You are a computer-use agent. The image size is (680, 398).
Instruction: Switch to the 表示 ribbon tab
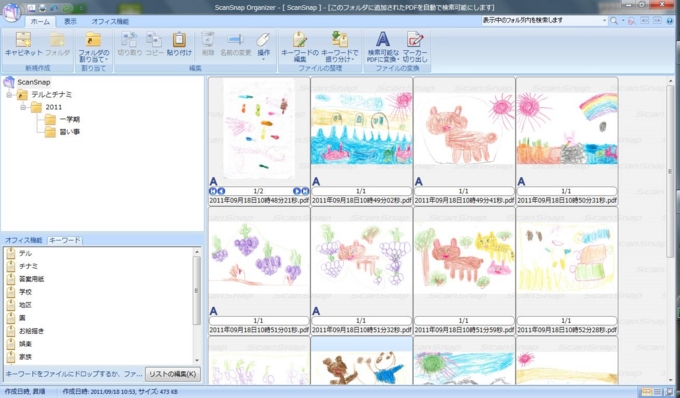point(70,21)
